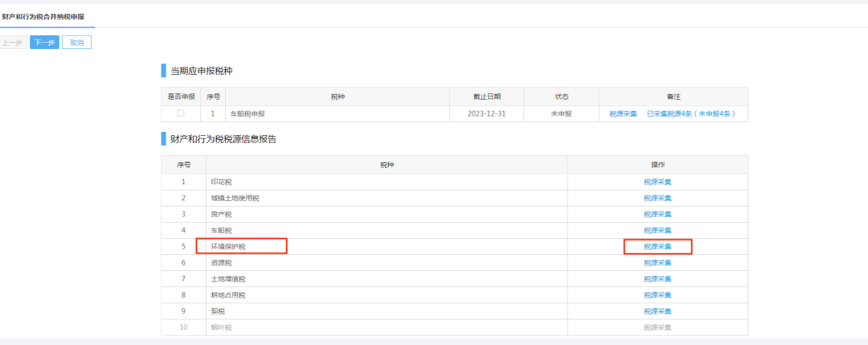Click the 取消 button
The height and width of the screenshot is (345, 868).
(x=77, y=42)
